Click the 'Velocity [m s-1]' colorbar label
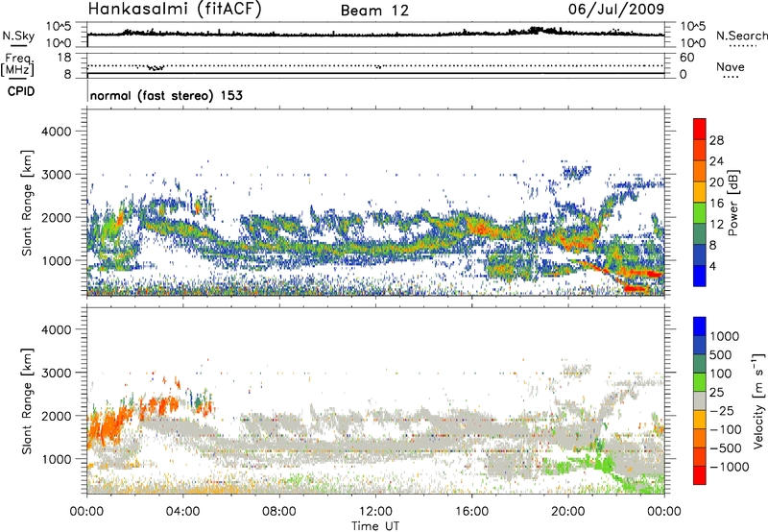Screen dimensions: 768x532 (758, 400)
